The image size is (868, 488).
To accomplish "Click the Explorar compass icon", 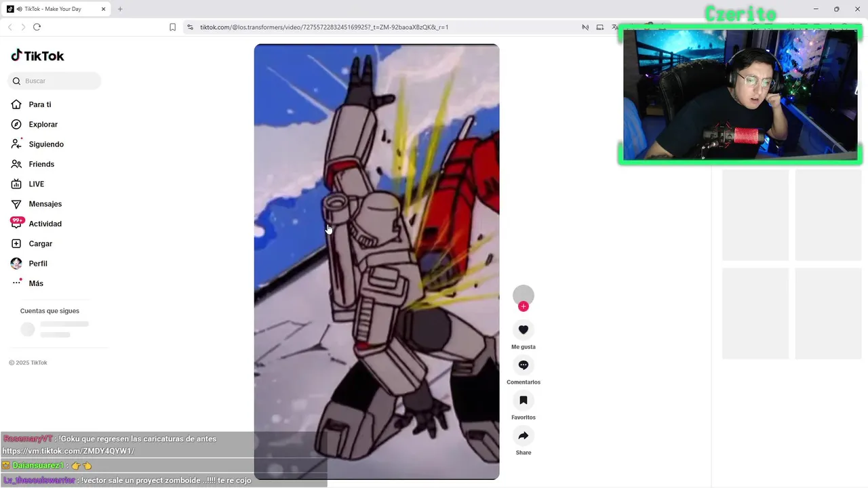I will pyautogui.click(x=16, y=124).
